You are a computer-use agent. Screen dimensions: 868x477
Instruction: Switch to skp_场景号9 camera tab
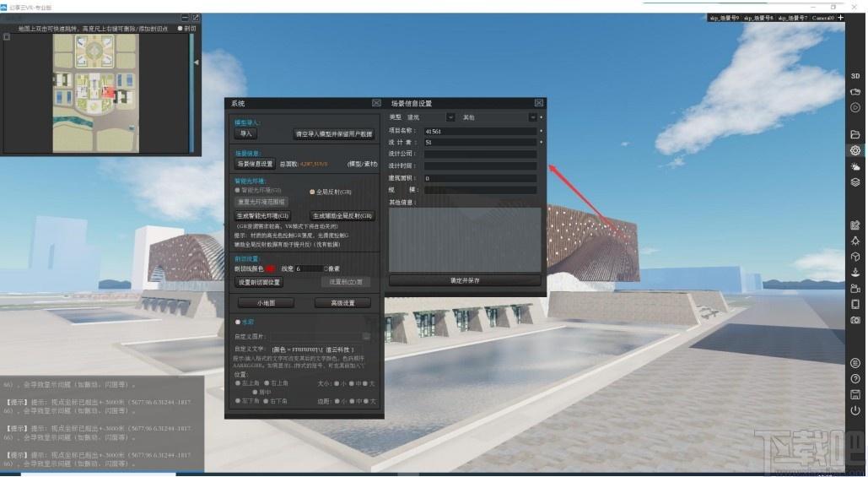tap(725, 18)
